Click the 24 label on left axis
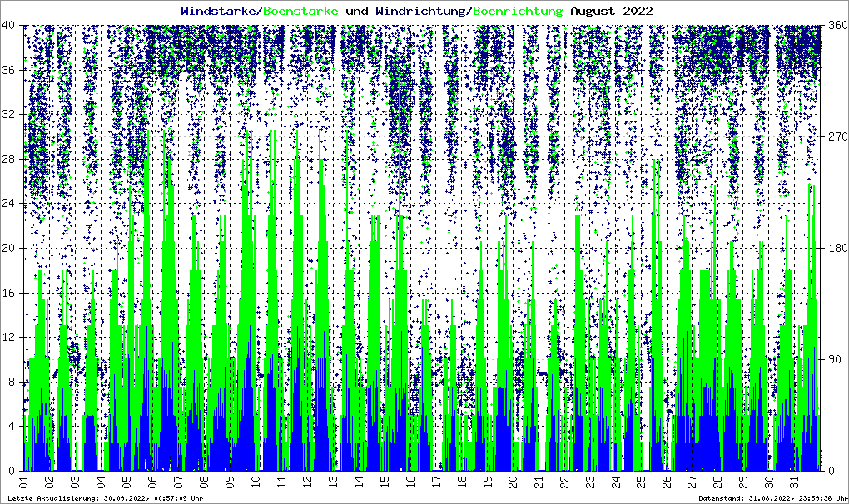The image size is (849, 504). coord(11,204)
